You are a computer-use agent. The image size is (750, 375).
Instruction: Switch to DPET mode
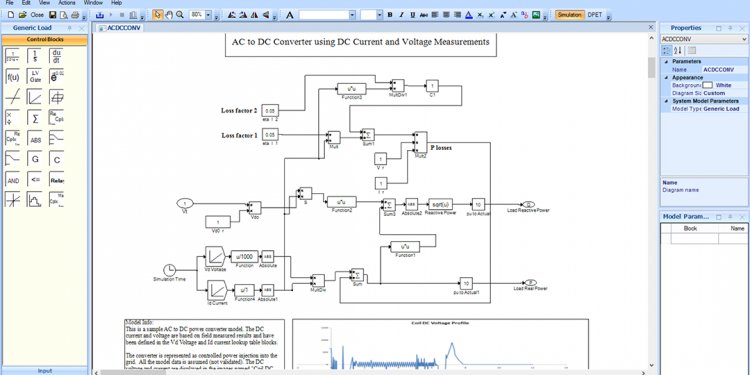click(595, 15)
